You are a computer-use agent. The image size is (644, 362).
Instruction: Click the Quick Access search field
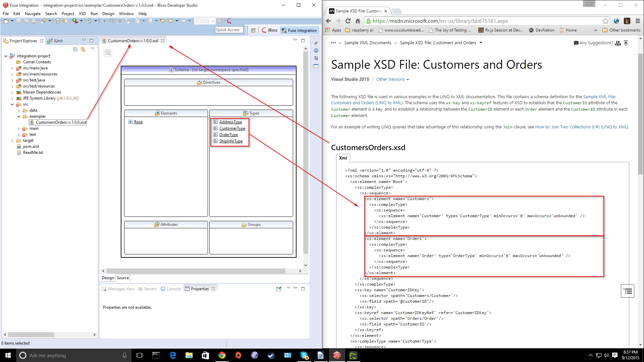[229, 30]
